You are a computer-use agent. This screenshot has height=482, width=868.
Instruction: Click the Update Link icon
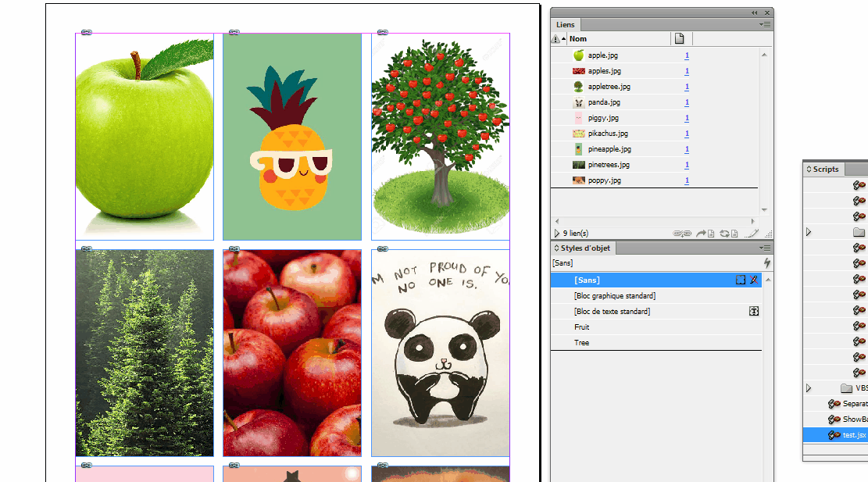click(x=728, y=234)
